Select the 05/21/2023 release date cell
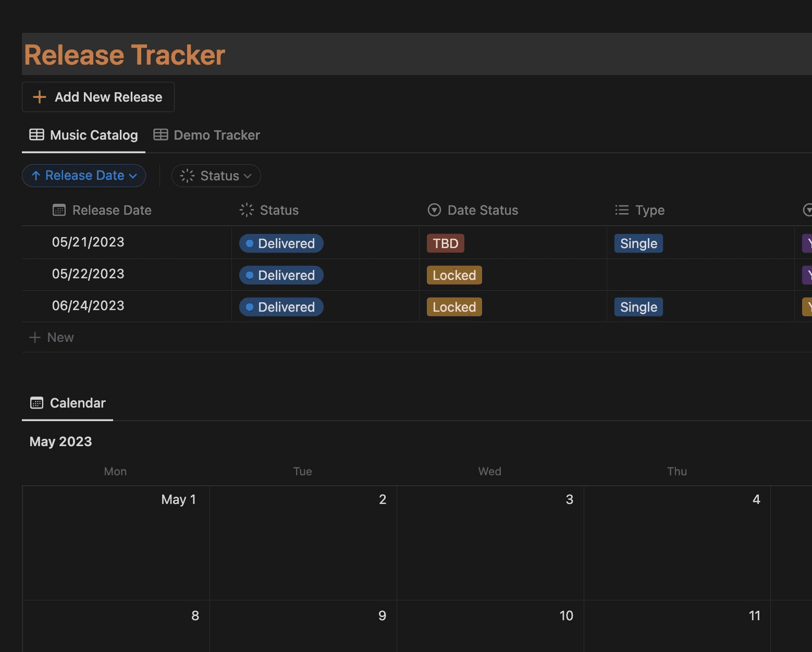The width and height of the screenshot is (812, 652). 127,242
